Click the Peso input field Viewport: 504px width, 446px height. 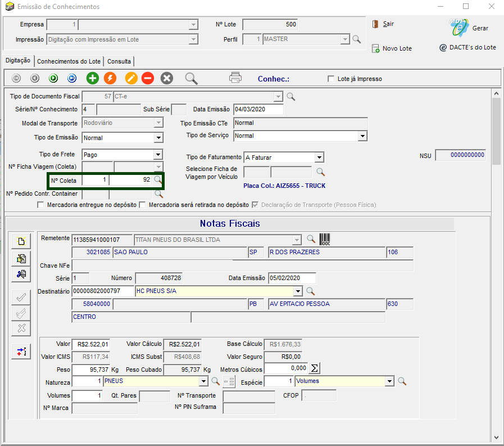click(x=90, y=369)
